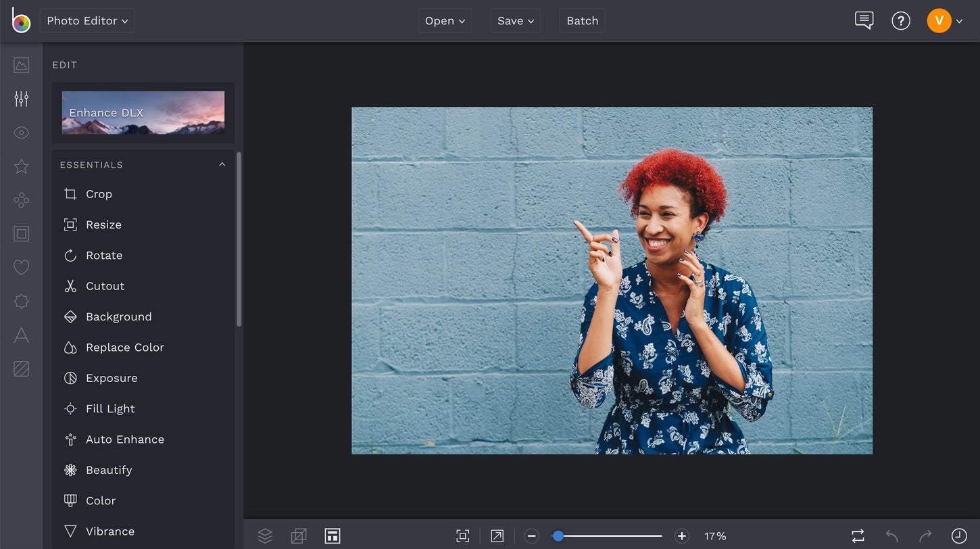Open the history clock icon
The width and height of the screenshot is (980, 549).
(x=958, y=536)
